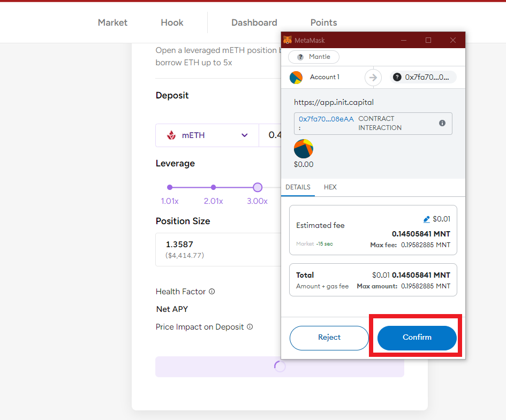The width and height of the screenshot is (506, 420).
Task: Open the Points page
Action: (x=323, y=22)
